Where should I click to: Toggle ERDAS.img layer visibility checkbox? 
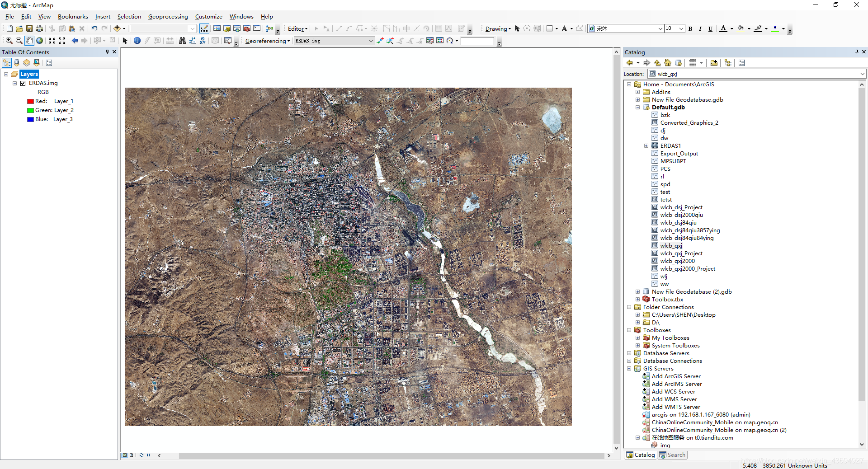(x=23, y=83)
